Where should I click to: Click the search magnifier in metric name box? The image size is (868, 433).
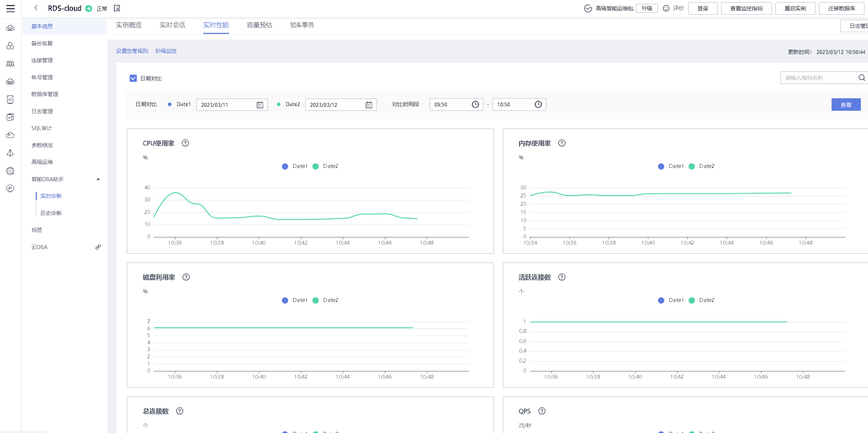tap(862, 78)
